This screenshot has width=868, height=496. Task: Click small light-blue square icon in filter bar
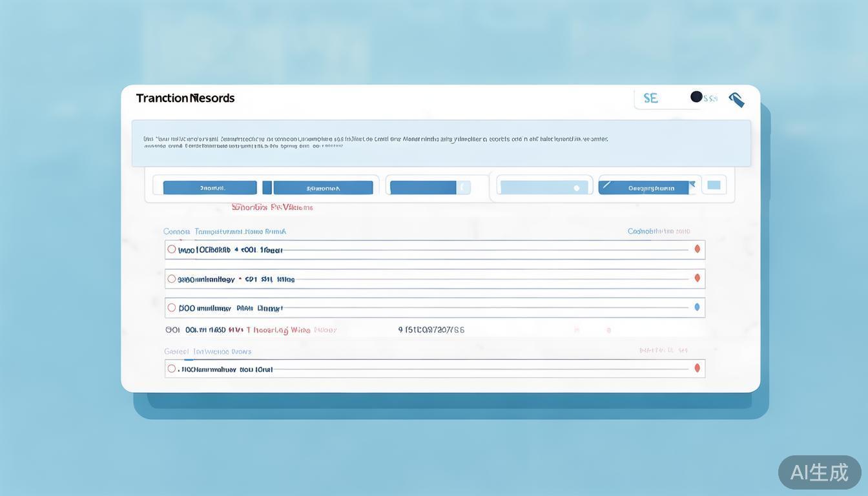coord(714,185)
